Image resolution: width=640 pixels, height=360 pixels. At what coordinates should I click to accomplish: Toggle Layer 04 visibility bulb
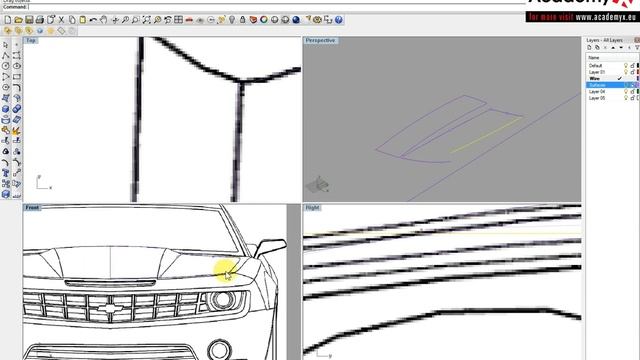tap(625, 91)
